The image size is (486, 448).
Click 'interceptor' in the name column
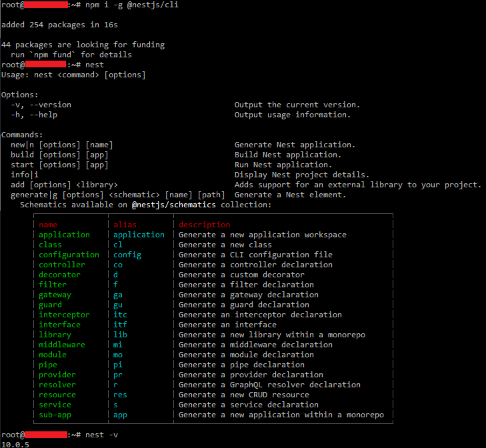pos(64,315)
